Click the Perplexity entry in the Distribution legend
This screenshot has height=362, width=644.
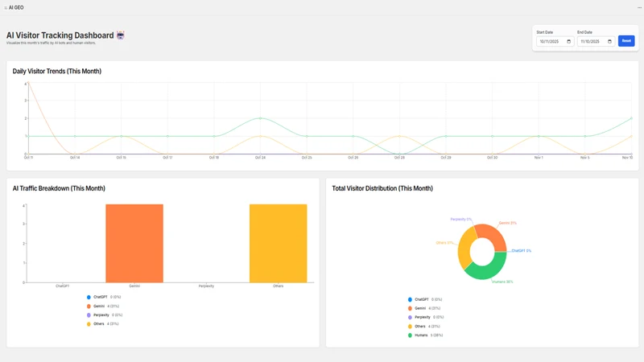[426, 317]
